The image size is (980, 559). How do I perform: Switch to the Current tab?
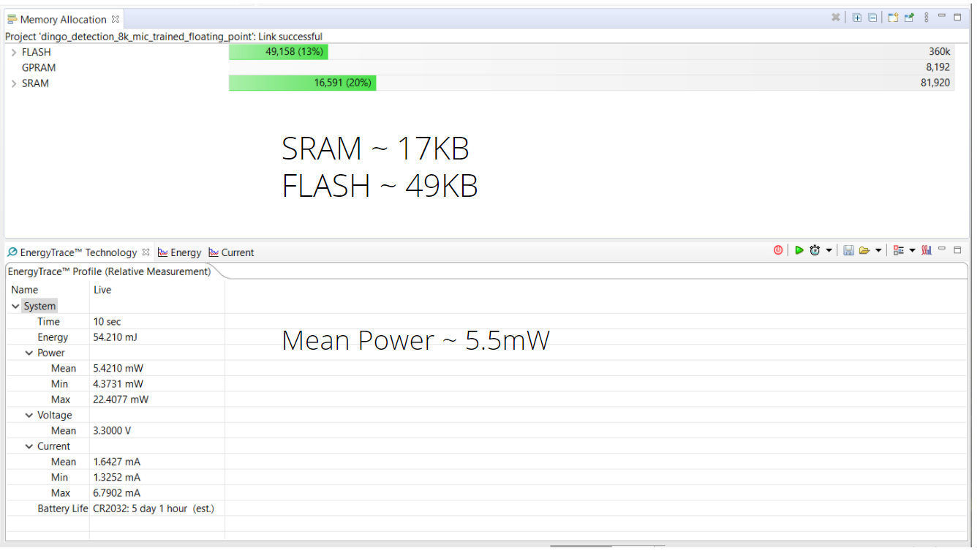[231, 252]
